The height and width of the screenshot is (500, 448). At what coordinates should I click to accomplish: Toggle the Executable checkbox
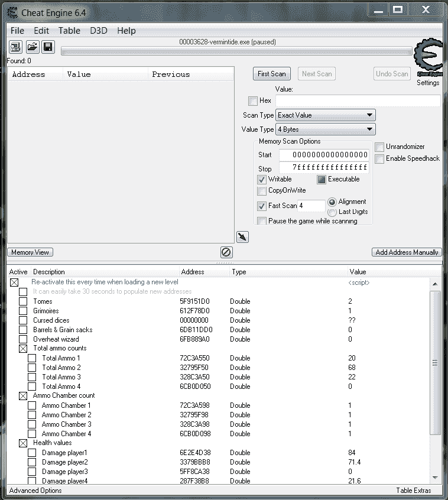(x=322, y=180)
